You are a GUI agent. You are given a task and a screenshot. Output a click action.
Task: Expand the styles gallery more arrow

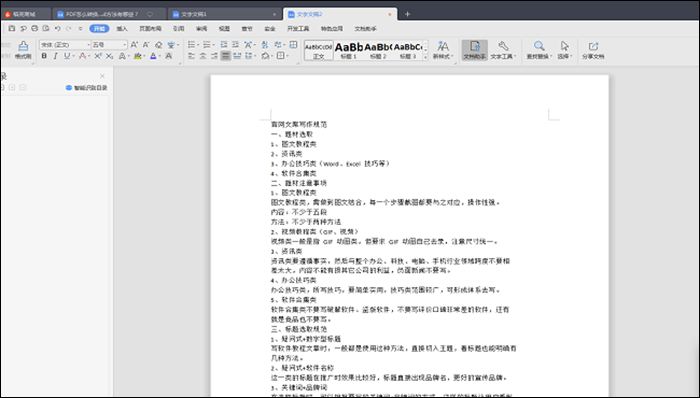point(425,57)
